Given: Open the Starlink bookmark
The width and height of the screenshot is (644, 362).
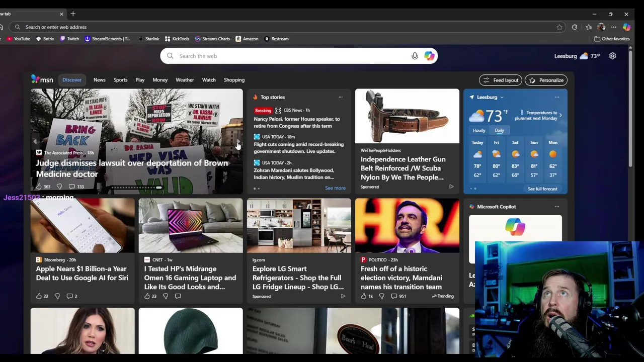Looking at the screenshot, I should point(149,39).
